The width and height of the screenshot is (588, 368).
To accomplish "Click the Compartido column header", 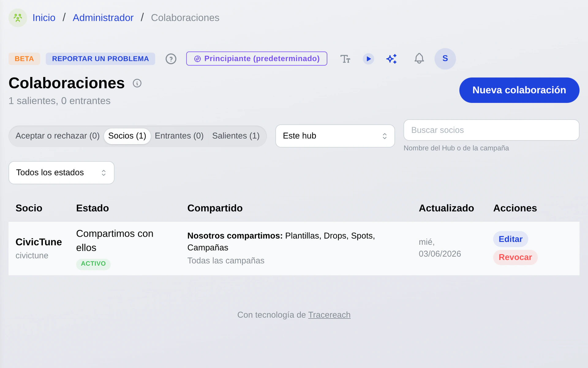I will pyautogui.click(x=215, y=208).
